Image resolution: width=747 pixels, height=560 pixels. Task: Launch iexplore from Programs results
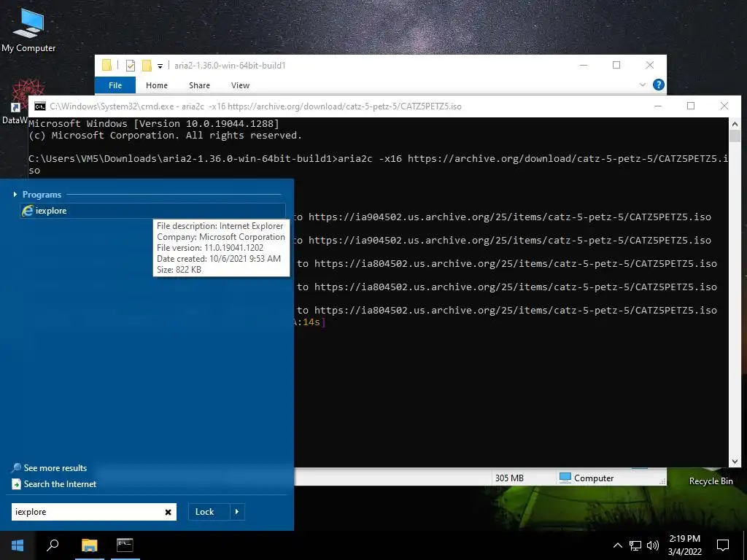152,211
